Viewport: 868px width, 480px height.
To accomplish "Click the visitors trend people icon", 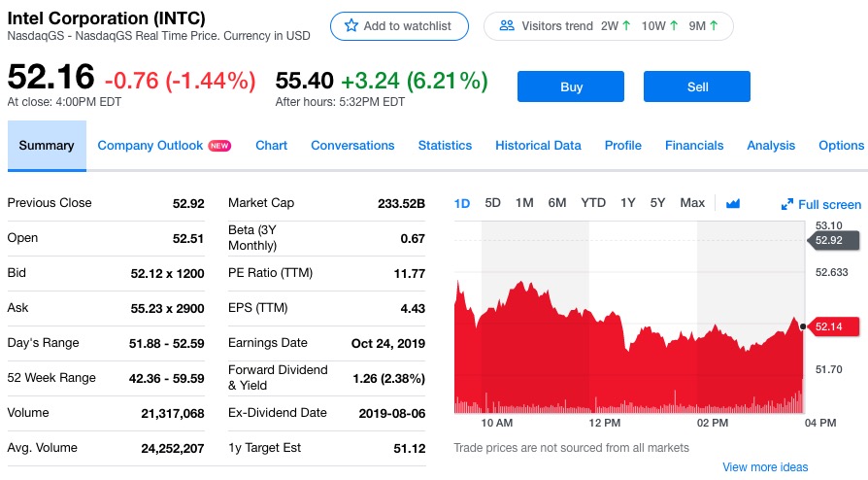I will pos(507,25).
